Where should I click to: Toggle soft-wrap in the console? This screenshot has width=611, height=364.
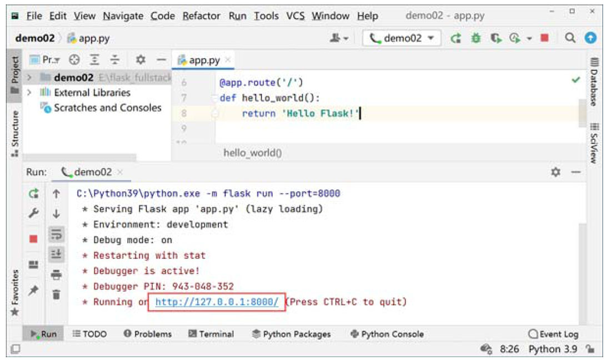56,234
